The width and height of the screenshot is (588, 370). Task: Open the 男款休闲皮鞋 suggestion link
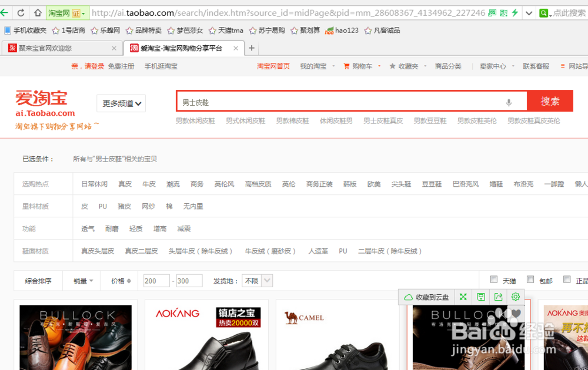click(x=195, y=120)
